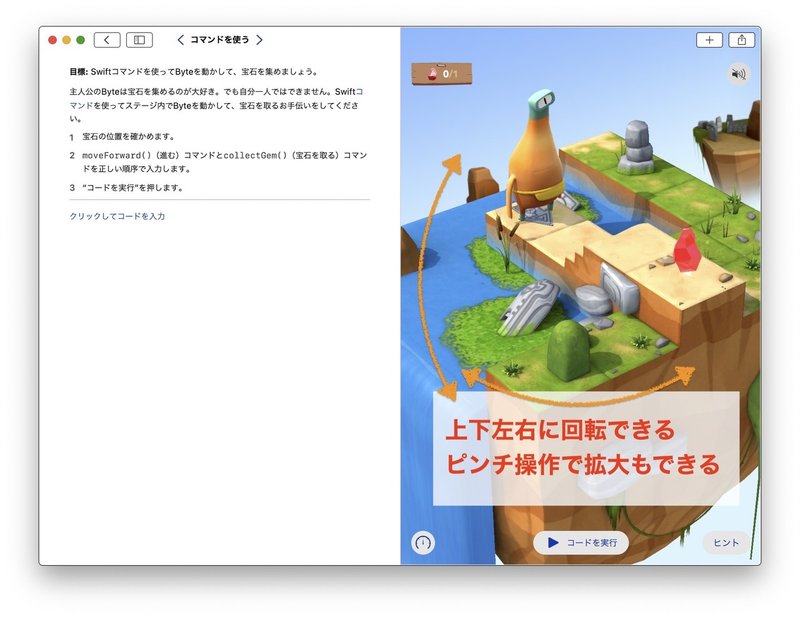Click the gem counter 0/1 badge

pos(442,74)
